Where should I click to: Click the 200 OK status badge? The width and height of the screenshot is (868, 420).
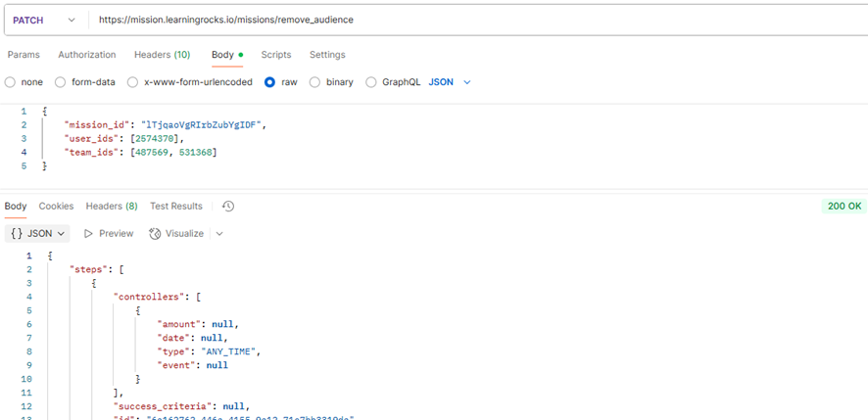click(x=844, y=207)
